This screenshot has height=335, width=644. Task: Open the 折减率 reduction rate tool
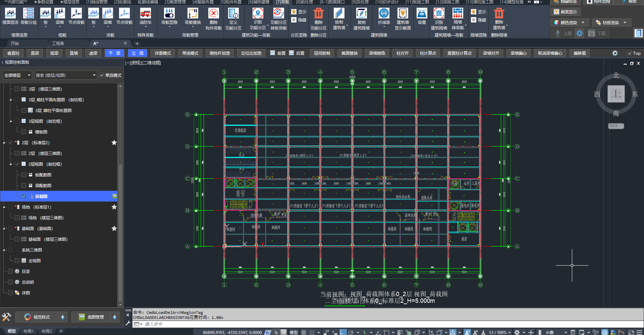click(x=384, y=14)
